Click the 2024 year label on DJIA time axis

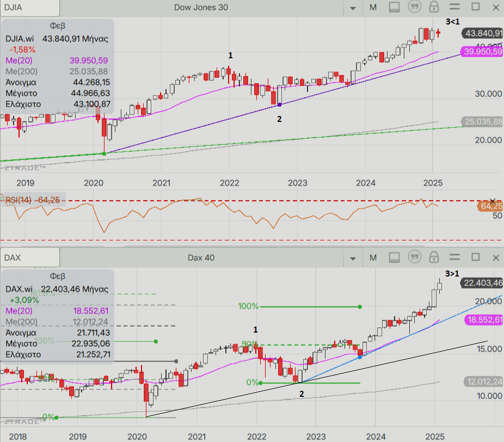(365, 183)
